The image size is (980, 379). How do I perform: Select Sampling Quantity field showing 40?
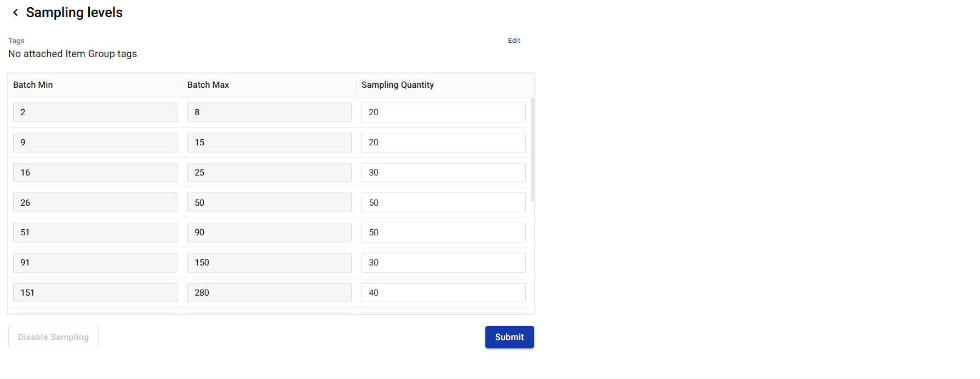[x=443, y=293]
